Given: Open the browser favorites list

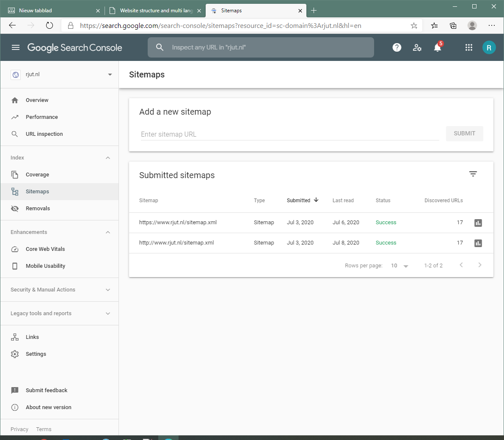Looking at the screenshot, I should (x=434, y=26).
